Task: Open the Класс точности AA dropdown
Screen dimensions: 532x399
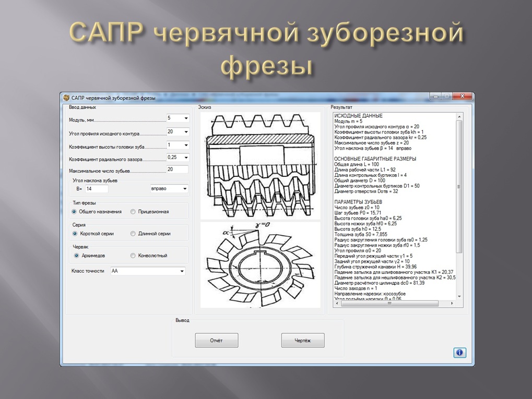Action: pyautogui.click(x=182, y=271)
